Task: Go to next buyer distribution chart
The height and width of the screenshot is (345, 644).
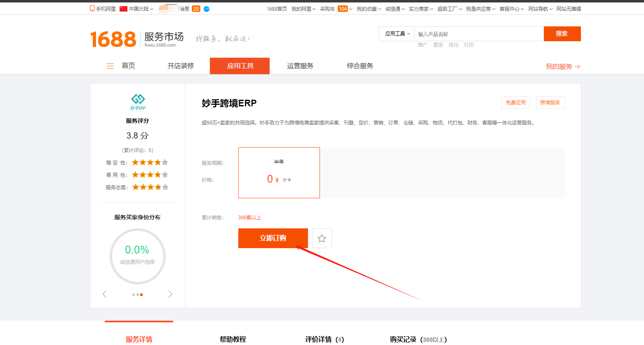Action: point(170,294)
